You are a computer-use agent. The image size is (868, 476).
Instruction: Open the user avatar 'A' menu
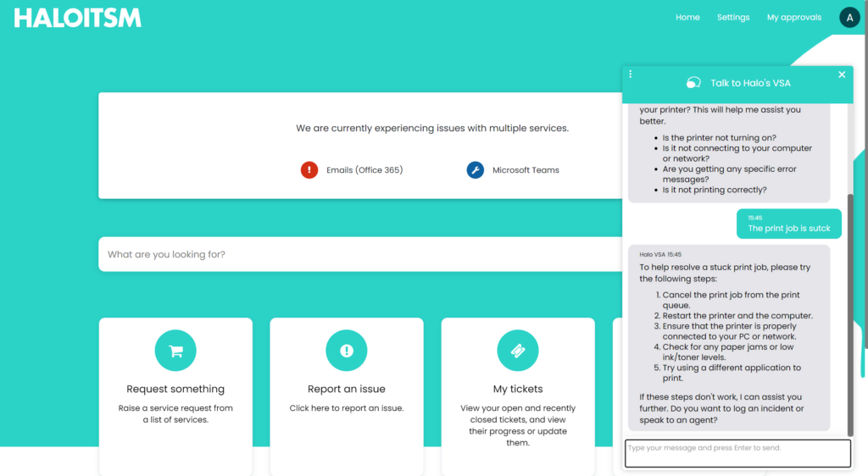[849, 17]
